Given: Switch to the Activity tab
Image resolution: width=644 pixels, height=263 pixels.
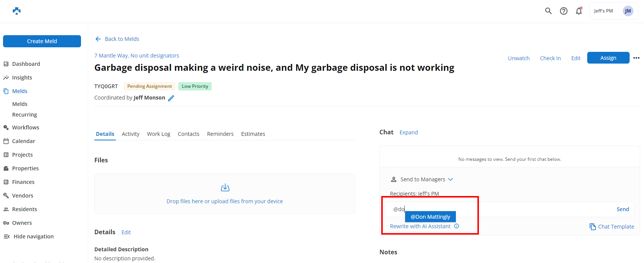Looking at the screenshot, I should pyautogui.click(x=131, y=134).
